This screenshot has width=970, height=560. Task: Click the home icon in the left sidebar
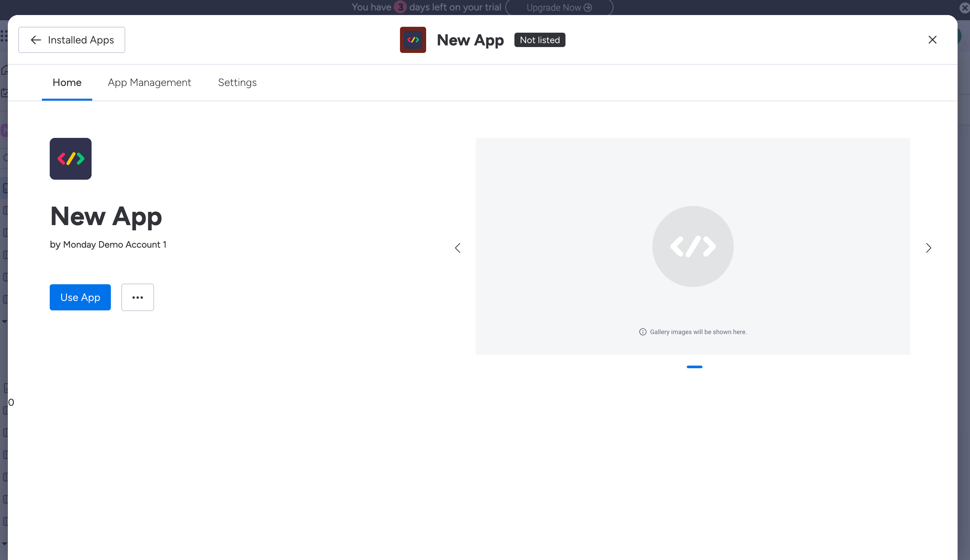click(x=5, y=70)
